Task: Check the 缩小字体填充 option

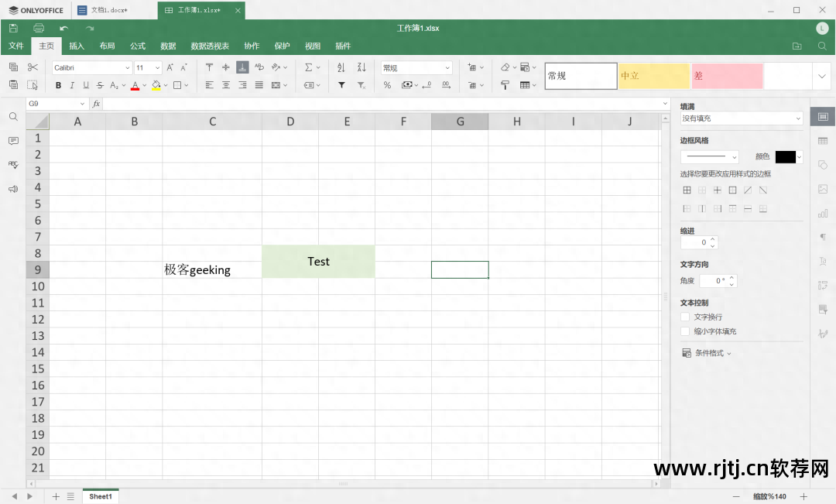Action: [684, 331]
